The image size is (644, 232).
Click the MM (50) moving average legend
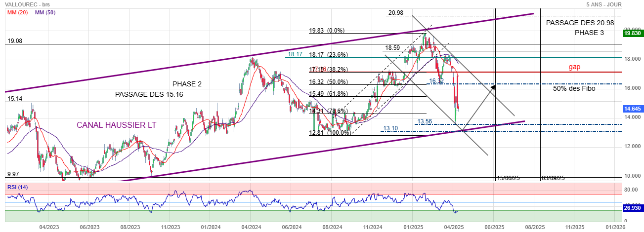click(44, 12)
